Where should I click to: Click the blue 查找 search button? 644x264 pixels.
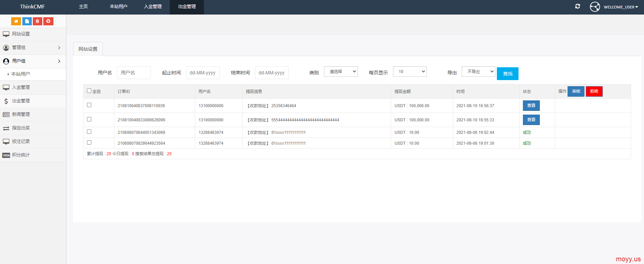point(507,74)
